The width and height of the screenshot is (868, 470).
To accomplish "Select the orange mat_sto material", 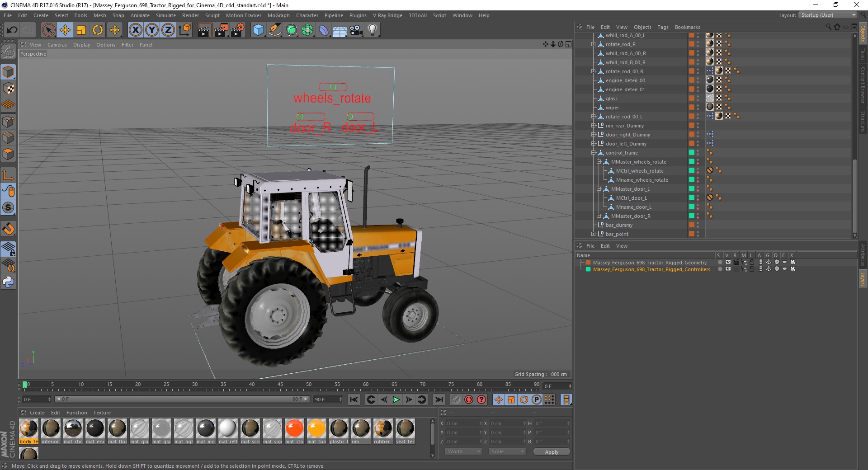I will tap(294, 428).
